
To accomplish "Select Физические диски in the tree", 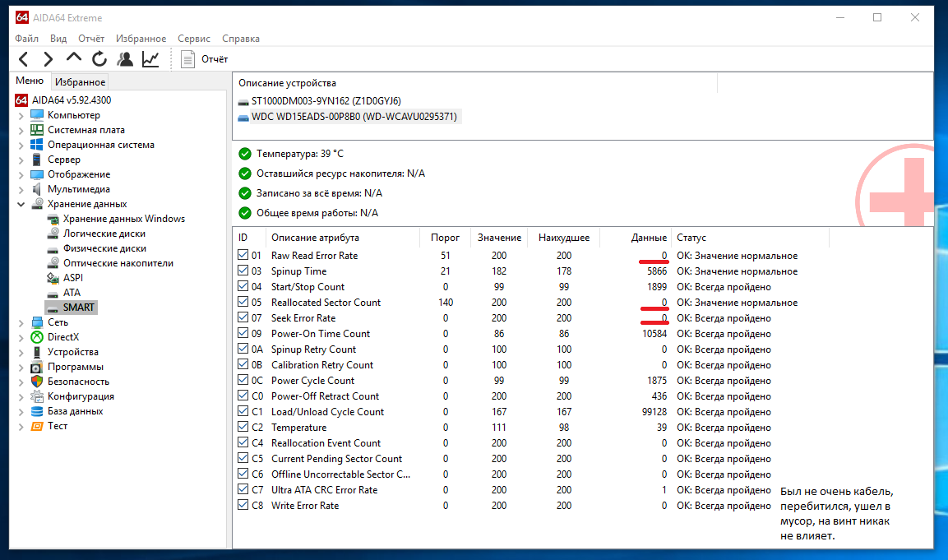I will tap(104, 248).
